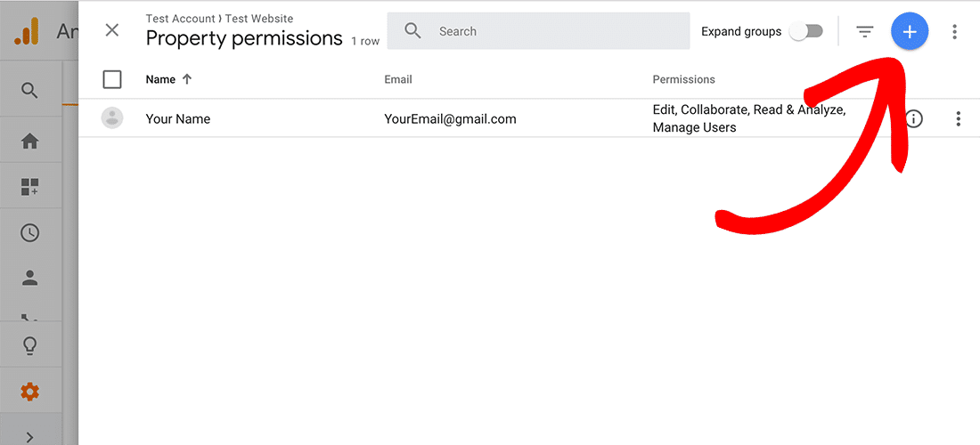Open Admin gear icon

point(30,392)
